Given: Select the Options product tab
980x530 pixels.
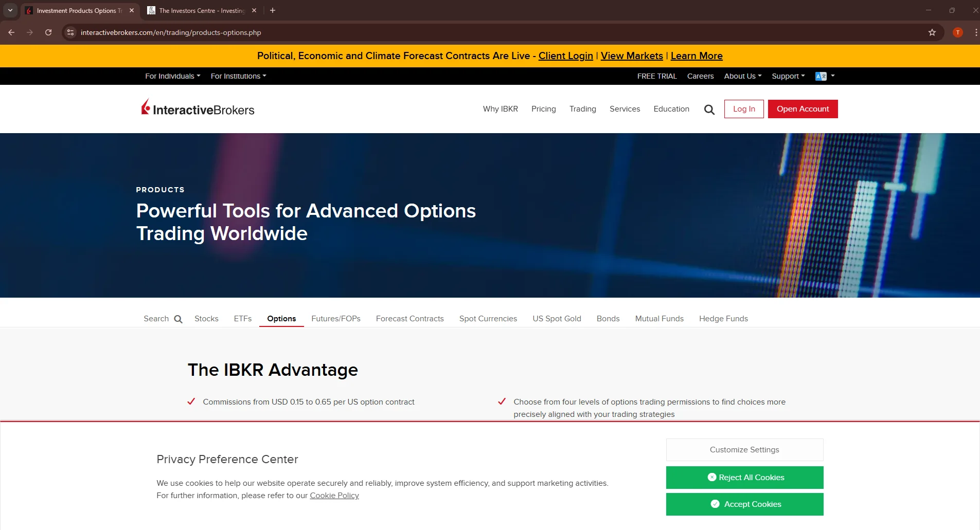Looking at the screenshot, I should (x=281, y=319).
